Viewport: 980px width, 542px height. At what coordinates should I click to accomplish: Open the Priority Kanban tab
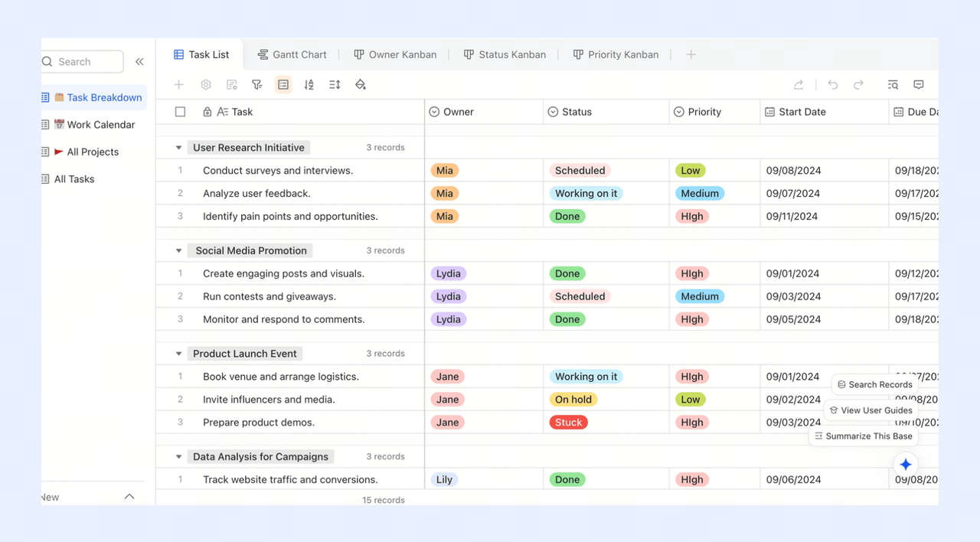click(616, 54)
